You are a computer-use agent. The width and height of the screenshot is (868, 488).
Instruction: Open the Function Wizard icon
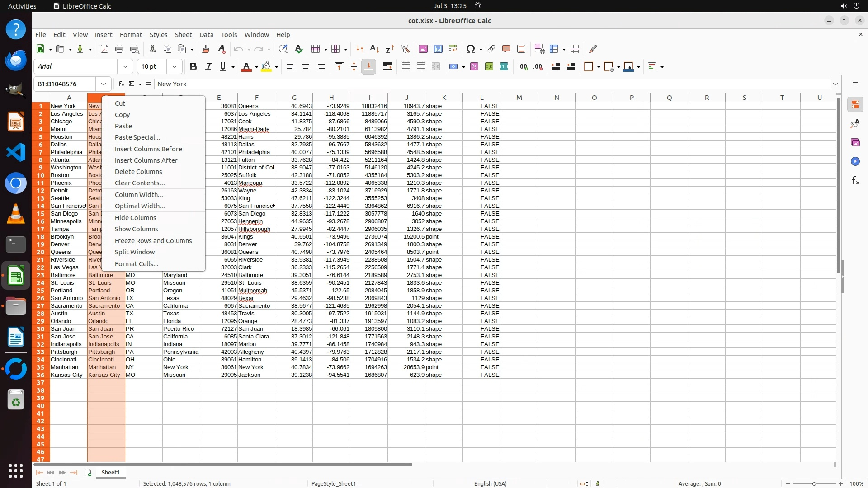point(121,84)
